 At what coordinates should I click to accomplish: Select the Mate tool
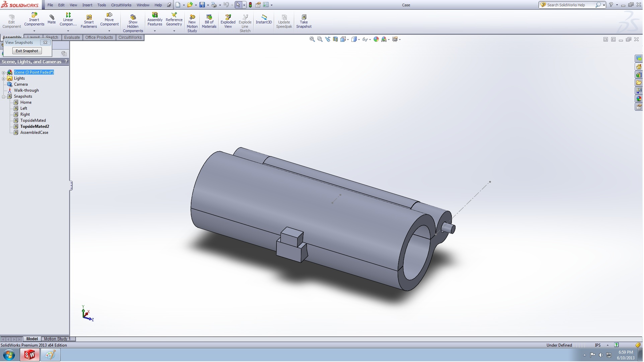tap(52, 19)
